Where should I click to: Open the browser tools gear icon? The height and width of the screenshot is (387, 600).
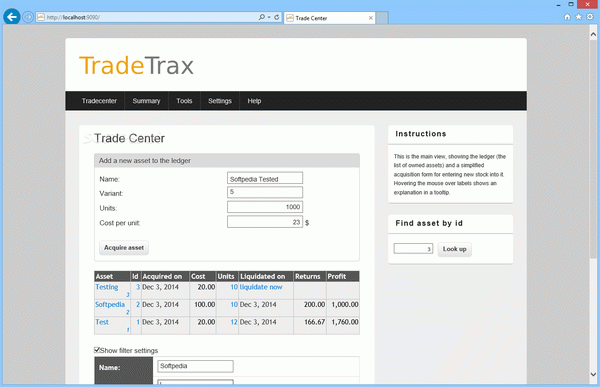pos(590,17)
